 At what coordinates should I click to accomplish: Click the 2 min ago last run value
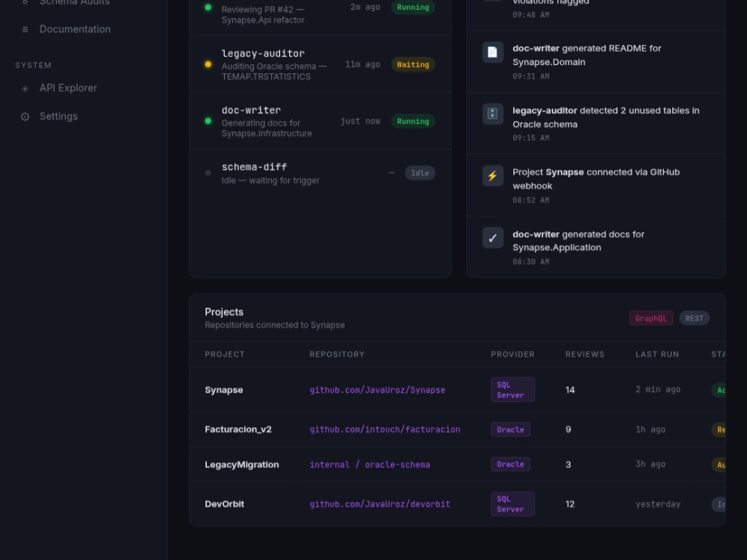[x=658, y=390]
